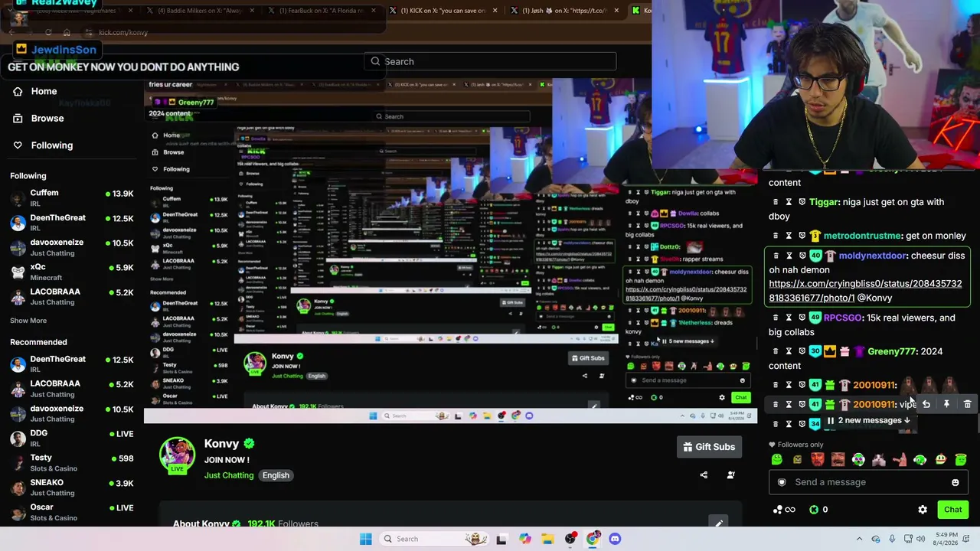980x551 pixels.
Task: Click timeout hourglass on RPCSGO's message
Action: (x=789, y=318)
